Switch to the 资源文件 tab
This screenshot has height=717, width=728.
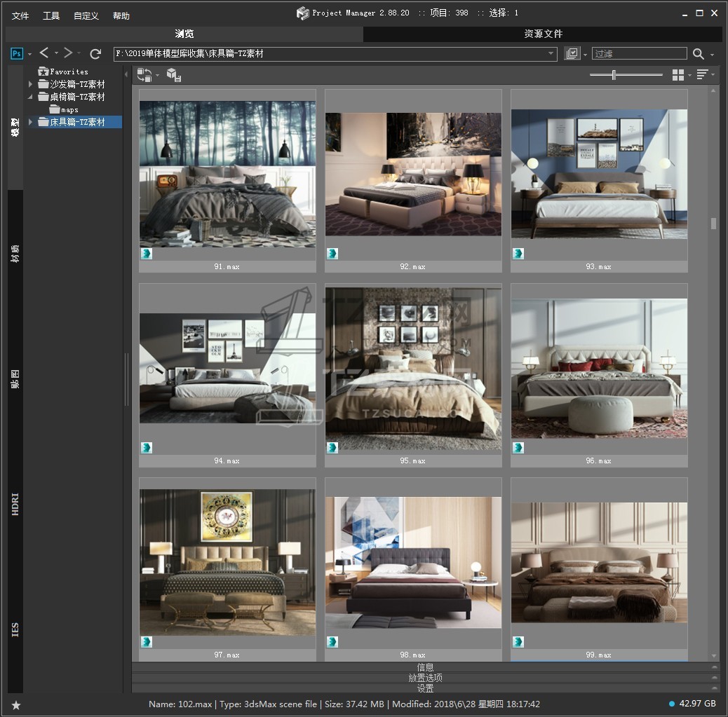click(x=543, y=34)
